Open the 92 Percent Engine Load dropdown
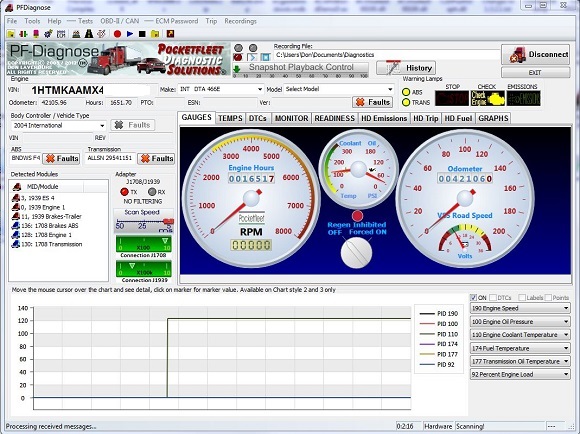This screenshot has height=434, width=580. (x=520, y=374)
